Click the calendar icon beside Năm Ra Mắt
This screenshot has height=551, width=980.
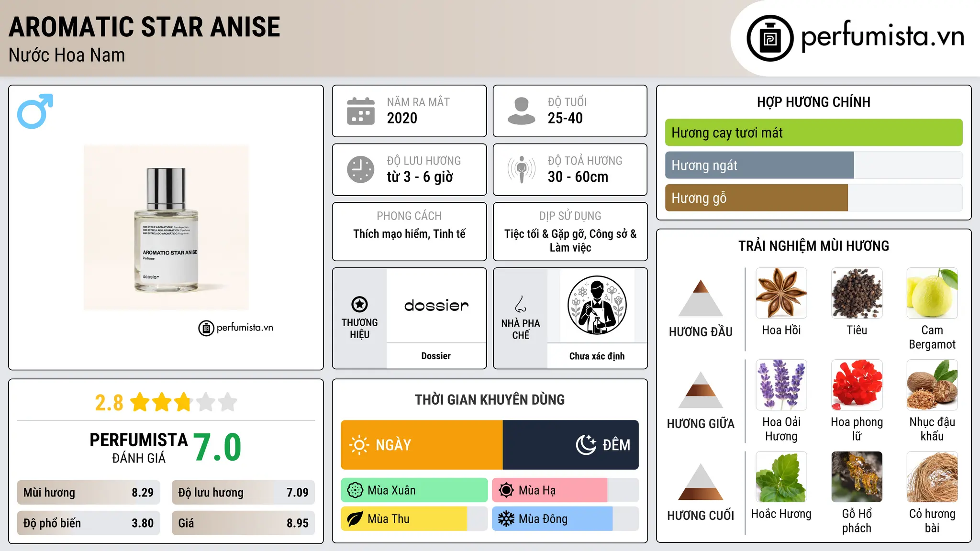tap(361, 111)
